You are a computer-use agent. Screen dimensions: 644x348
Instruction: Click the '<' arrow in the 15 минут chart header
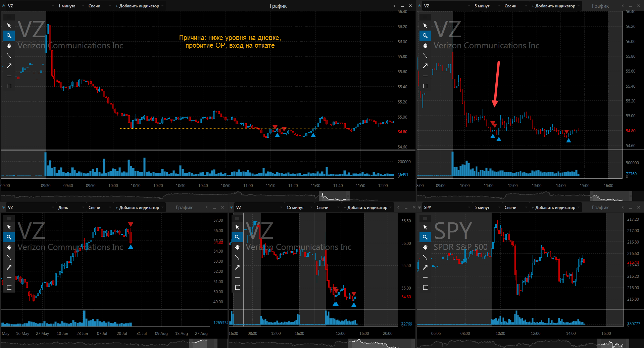click(398, 208)
